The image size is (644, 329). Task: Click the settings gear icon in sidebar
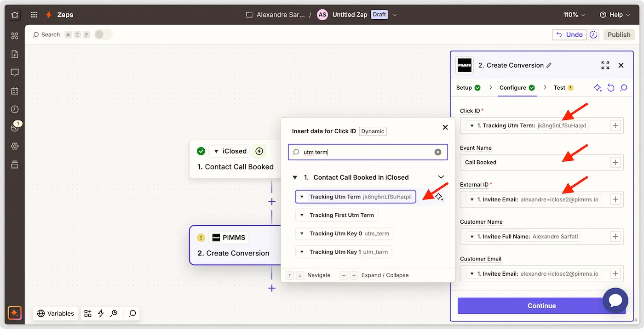(15, 146)
